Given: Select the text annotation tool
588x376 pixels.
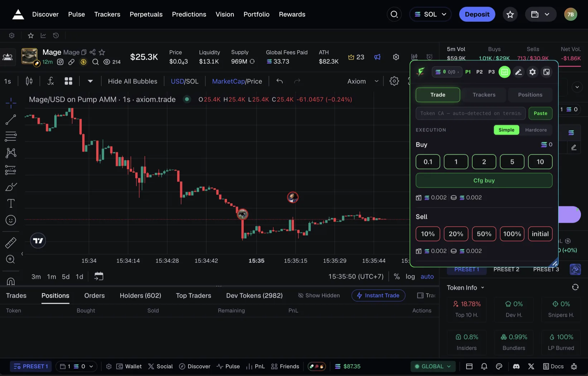Looking at the screenshot, I should pos(11,203).
